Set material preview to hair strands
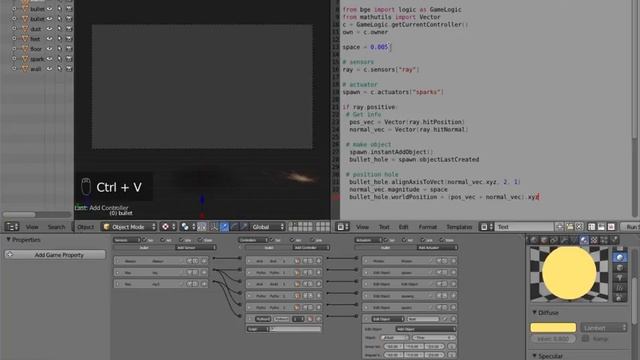The height and width of the screenshot is (360, 640). click(x=620, y=288)
